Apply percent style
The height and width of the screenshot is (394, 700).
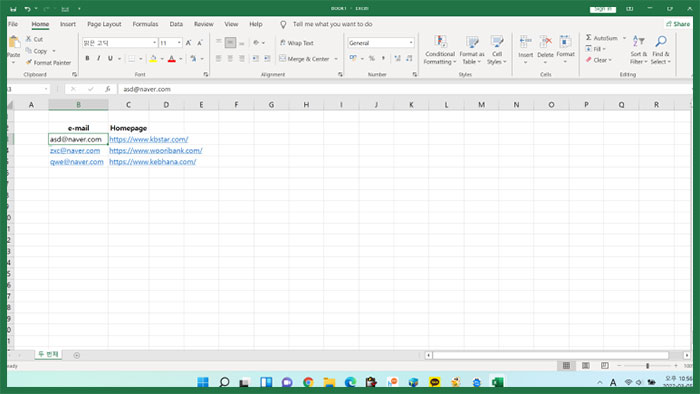point(371,58)
